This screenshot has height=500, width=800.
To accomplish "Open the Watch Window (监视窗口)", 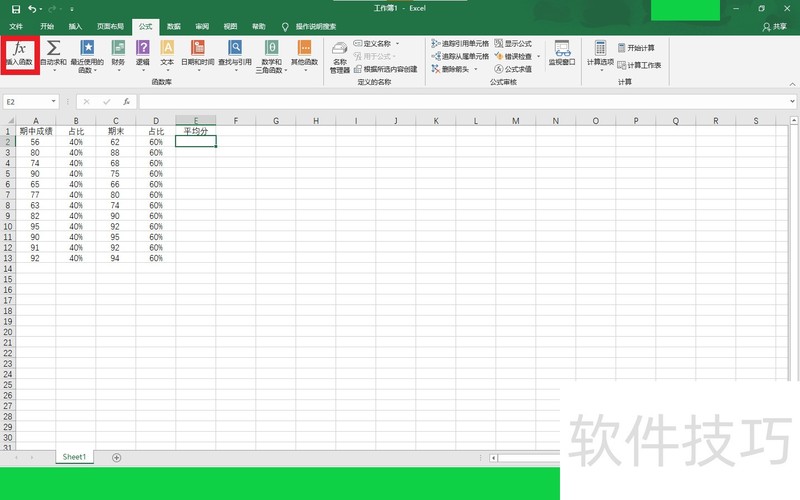I will tap(562, 53).
